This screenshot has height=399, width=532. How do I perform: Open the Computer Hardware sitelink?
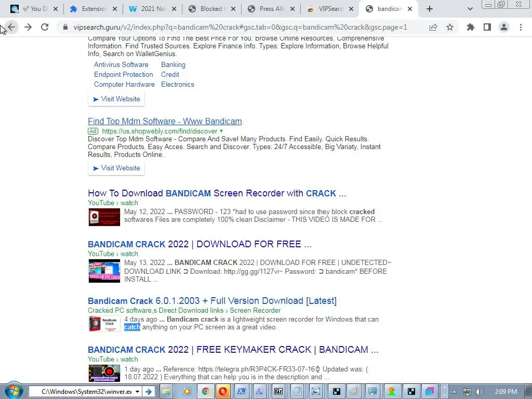tap(124, 84)
